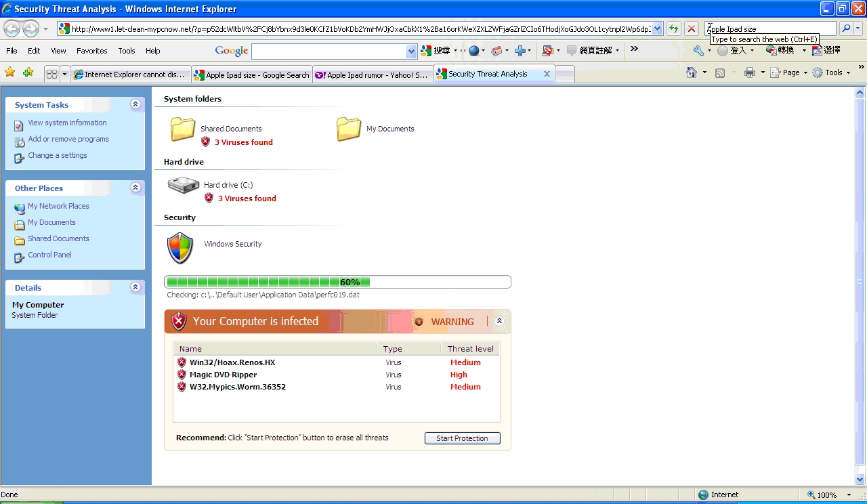
Task: Click red shield beside Win32/Hoax.Renos.HX
Action: 182,362
